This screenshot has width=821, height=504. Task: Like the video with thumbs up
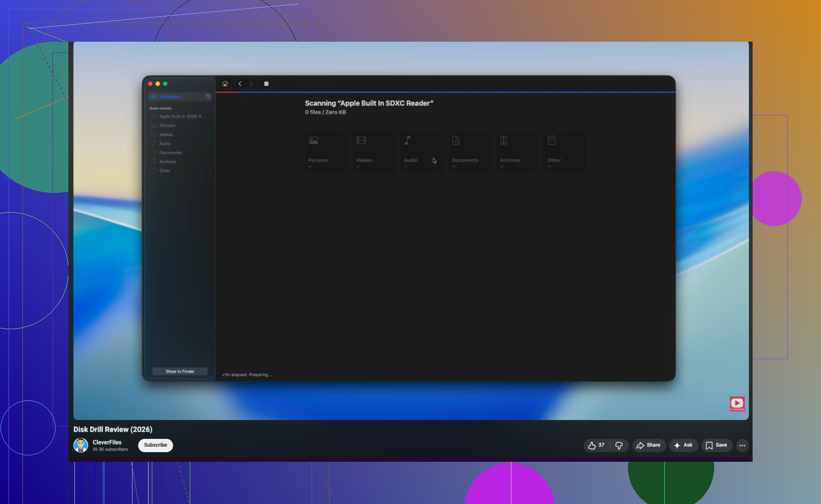pos(597,445)
